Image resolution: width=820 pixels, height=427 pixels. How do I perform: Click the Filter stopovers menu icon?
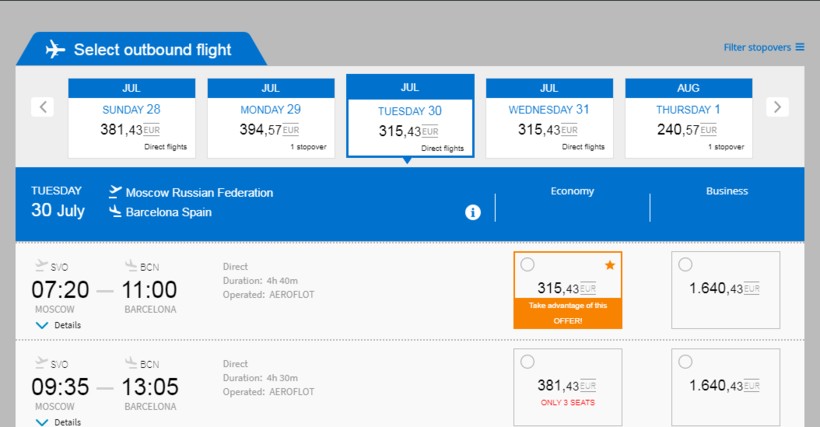tap(800, 47)
